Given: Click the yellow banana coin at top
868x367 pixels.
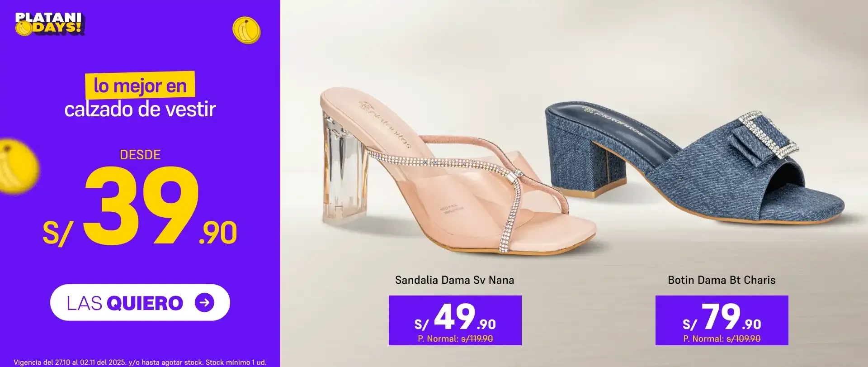Looking at the screenshot, I should [246, 30].
